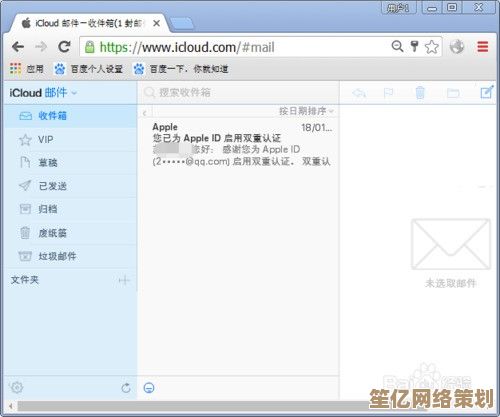The image size is (500, 417).
Task: Click the zoom magnifier icon in address bar
Action: point(397,46)
